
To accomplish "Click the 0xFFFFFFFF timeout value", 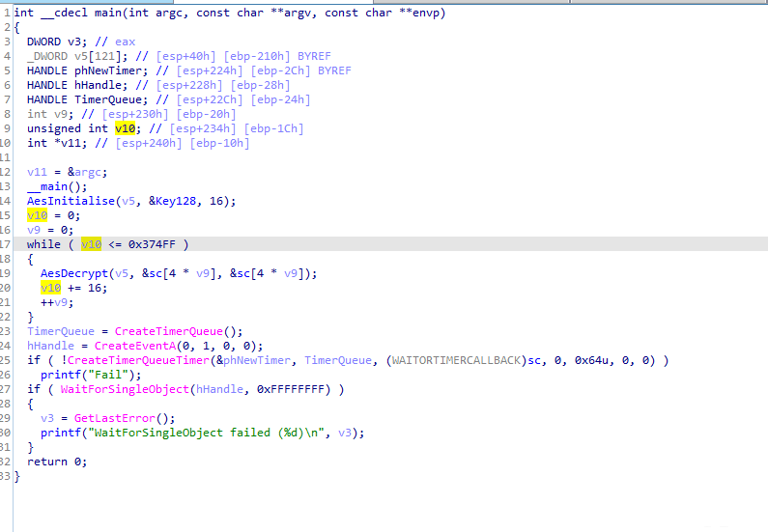I will coord(291,389).
